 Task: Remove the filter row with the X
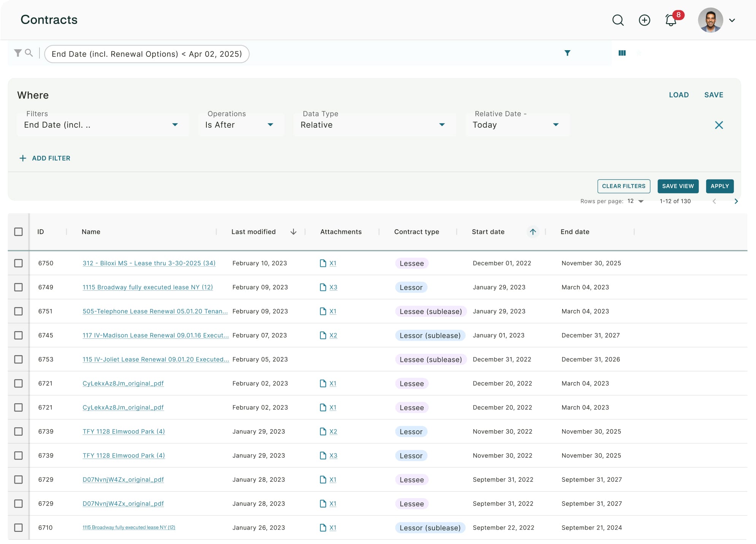coord(719,125)
